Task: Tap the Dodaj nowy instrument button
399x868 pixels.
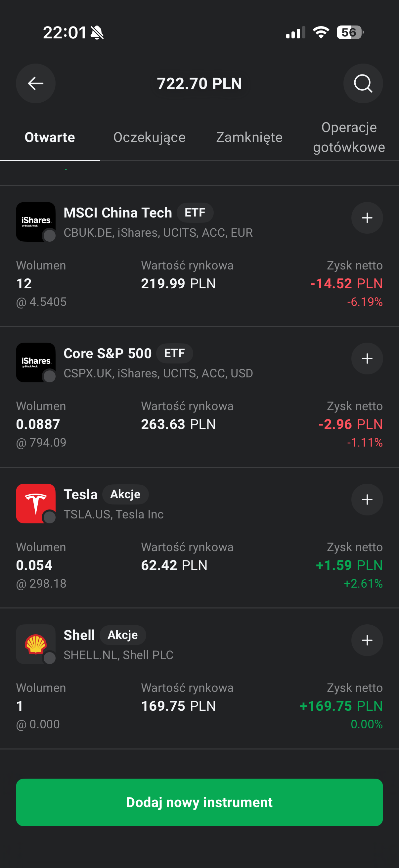Action: (x=199, y=802)
